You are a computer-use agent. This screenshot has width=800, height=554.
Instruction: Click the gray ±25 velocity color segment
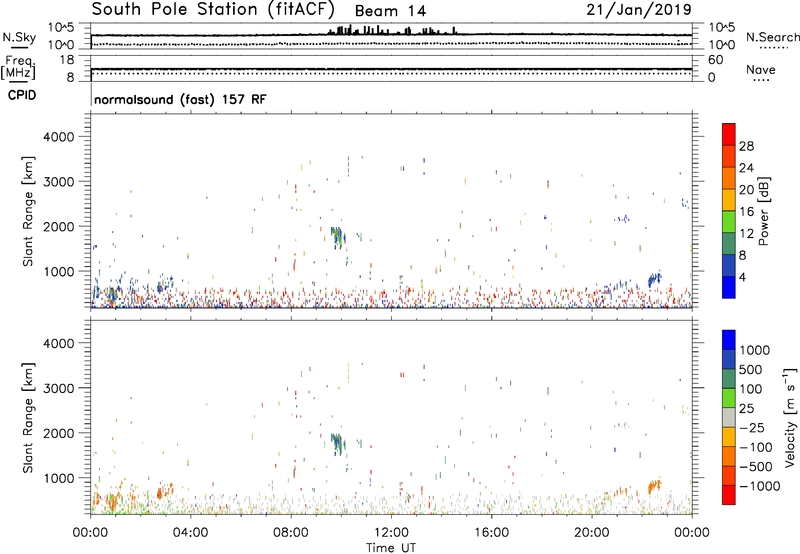pyautogui.click(x=729, y=417)
